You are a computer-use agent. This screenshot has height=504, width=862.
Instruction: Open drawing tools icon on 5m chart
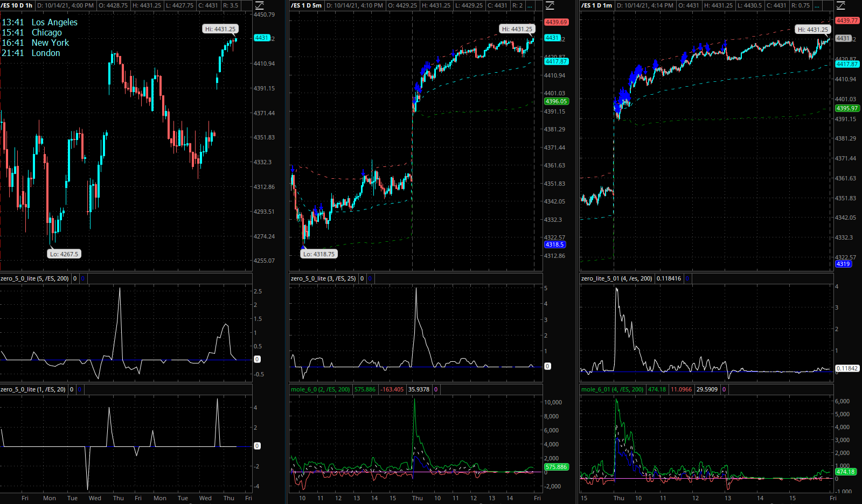[550, 5]
